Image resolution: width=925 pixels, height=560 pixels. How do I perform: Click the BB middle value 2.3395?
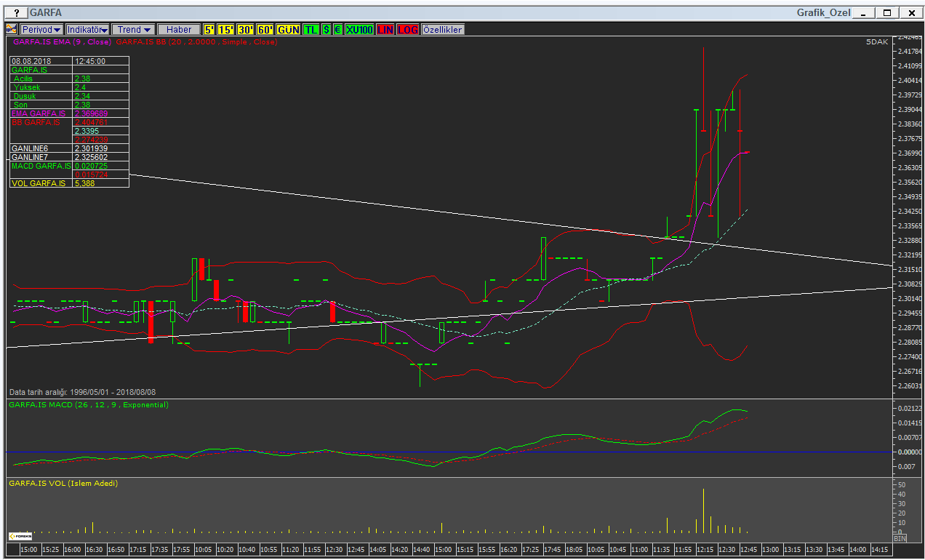pyautogui.click(x=101, y=131)
